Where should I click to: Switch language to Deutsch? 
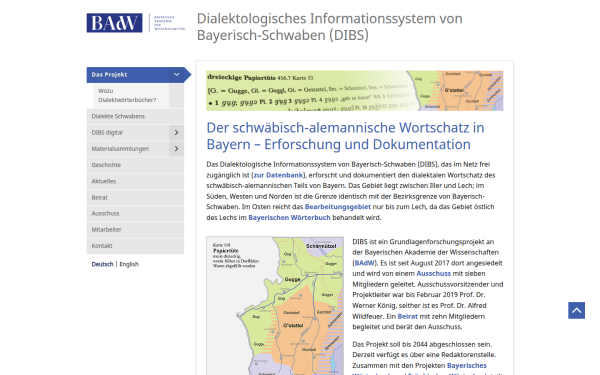pyautogui.click(x=103, y=264)
